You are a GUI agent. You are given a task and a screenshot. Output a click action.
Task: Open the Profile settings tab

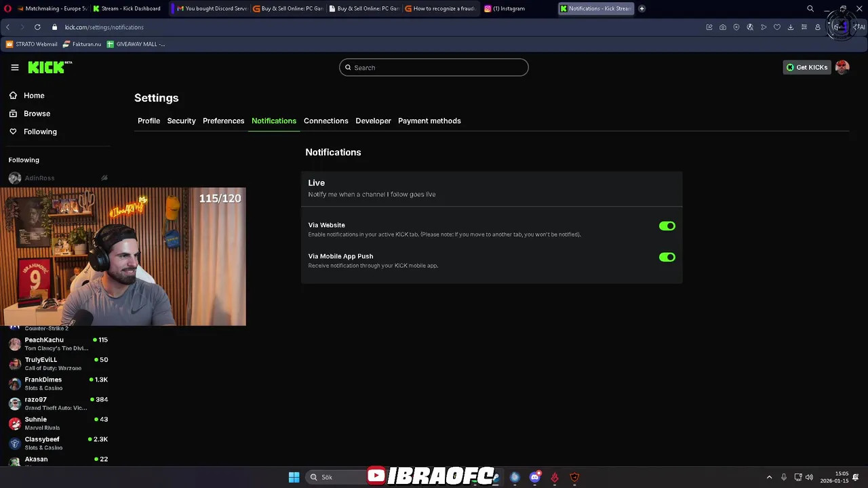tap(149, 121)
